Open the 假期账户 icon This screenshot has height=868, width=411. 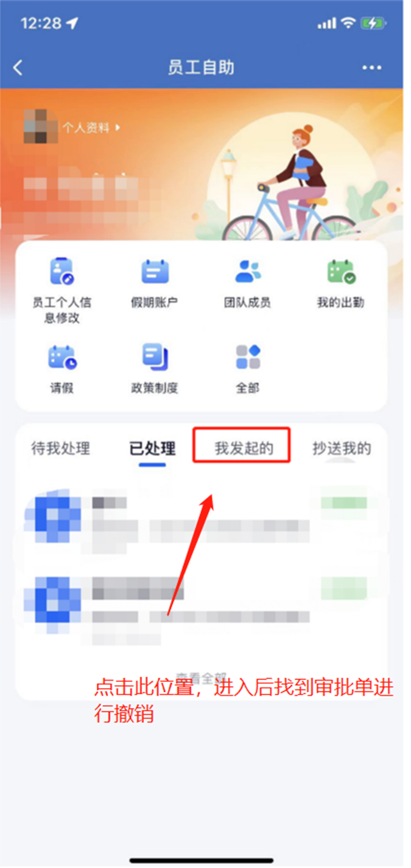[155, 272]
